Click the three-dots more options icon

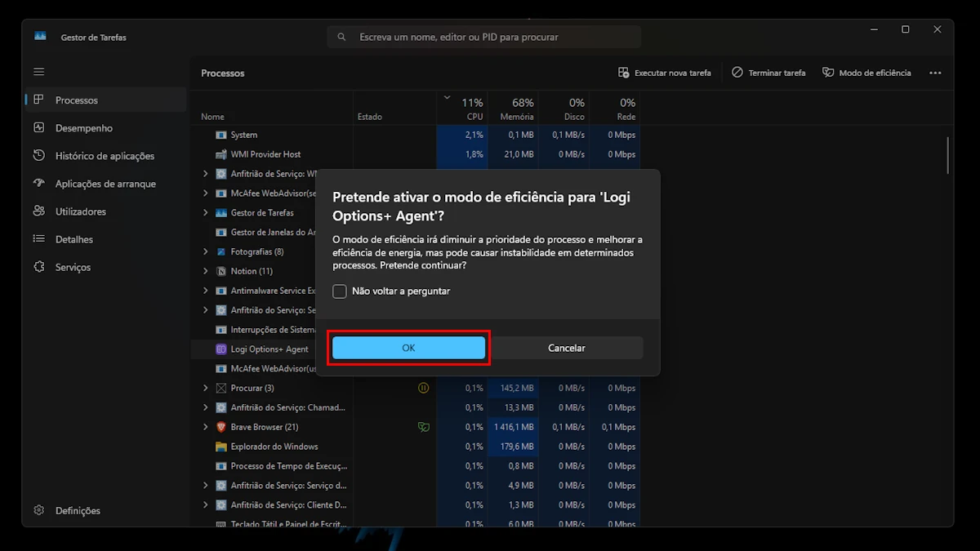(x=935, y=73)
